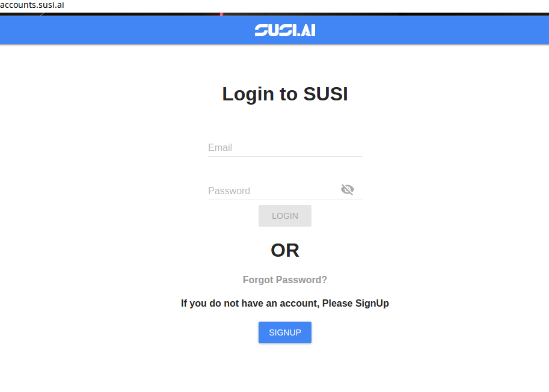Open the Forgot Password? link
Screen dimensions: 549x392
(x=284, y=280)
